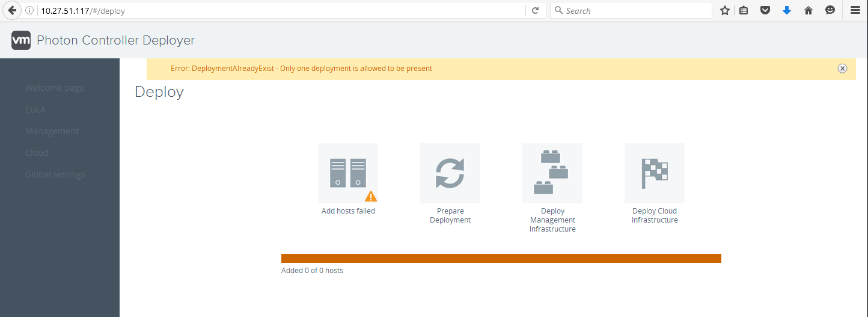
Task: Click the VMware logo in header
Action: (21, 40)
